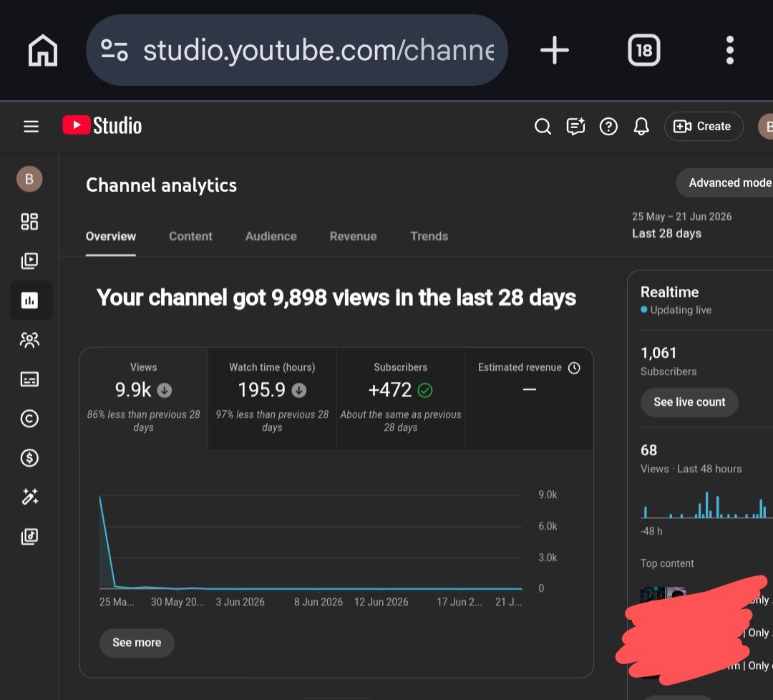Image resolution: width=773 pixels, height=700 pixels.
Task: Click the 'Channel analytics' page heading
Action: pyautogui.click(x=161, y=185)
